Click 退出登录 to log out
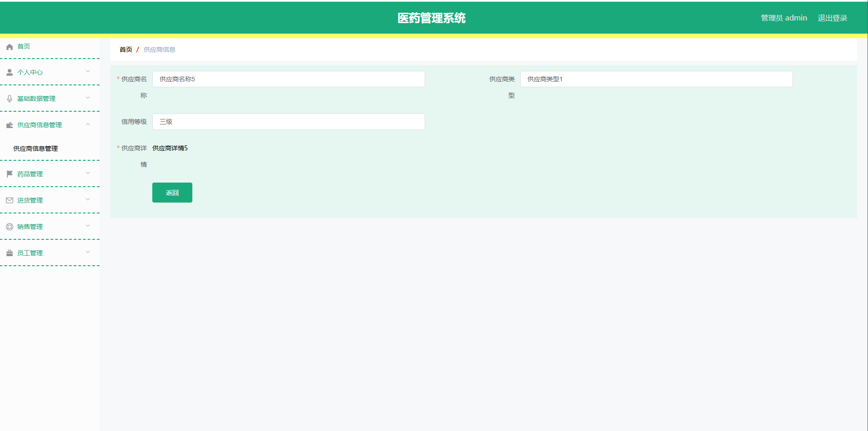The height and width of the screenshot is (431, 868). pos(832,18)
